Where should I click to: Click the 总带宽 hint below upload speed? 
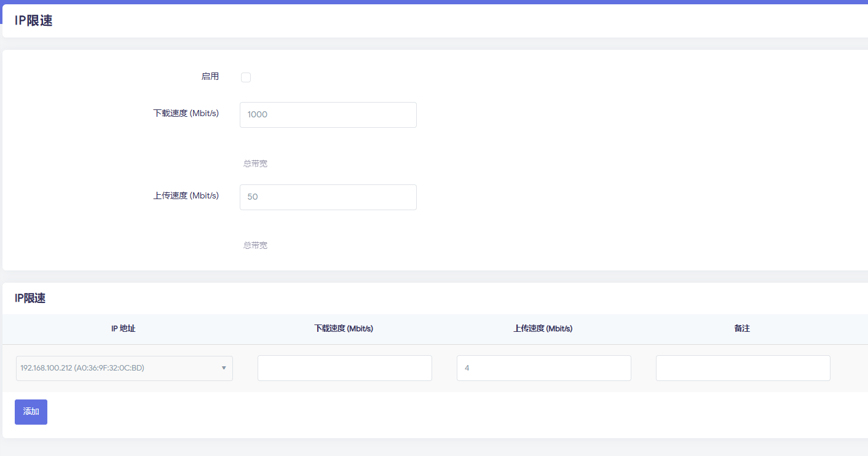tap(255, 245)
